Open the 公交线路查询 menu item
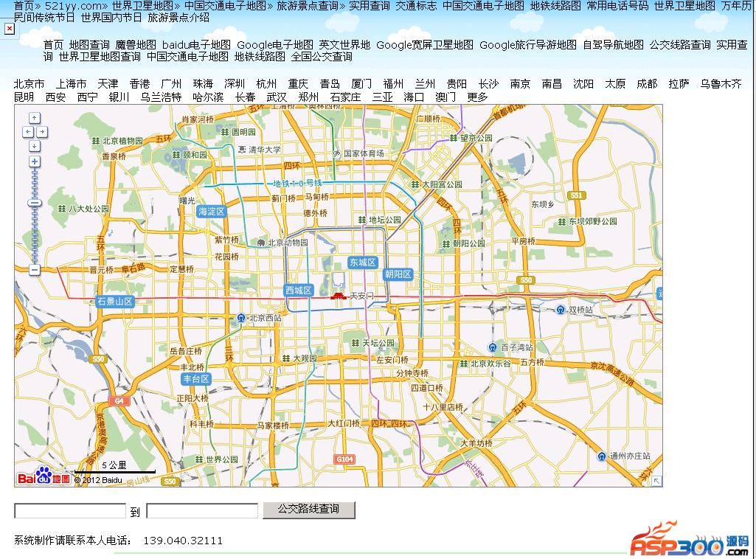 click(x=680, y=45)
